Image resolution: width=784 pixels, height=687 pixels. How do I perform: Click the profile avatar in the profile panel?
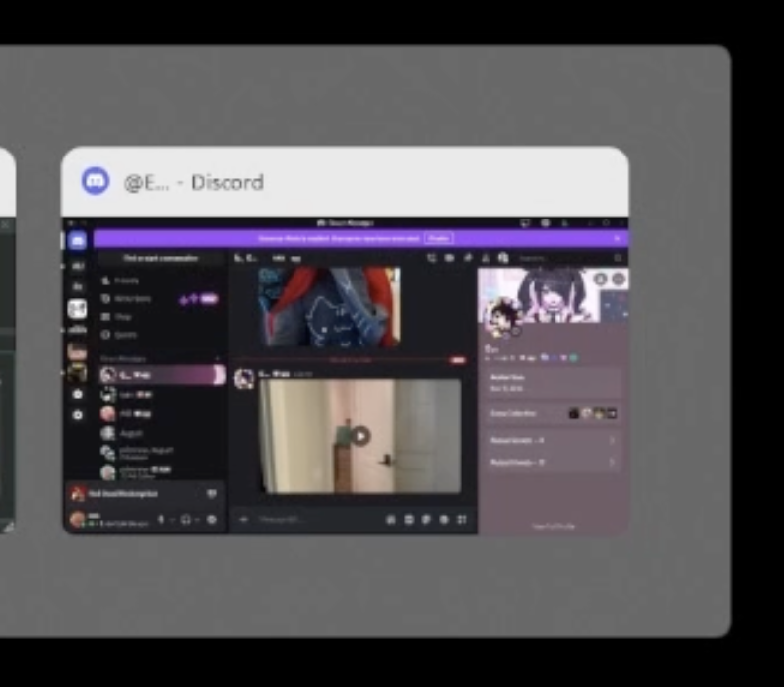pos(502,315)
